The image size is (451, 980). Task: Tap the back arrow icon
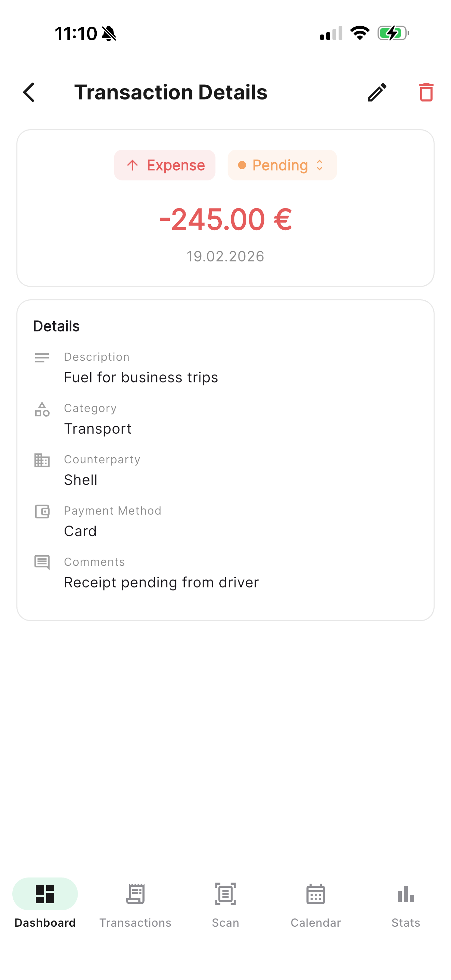coord(29,93)
